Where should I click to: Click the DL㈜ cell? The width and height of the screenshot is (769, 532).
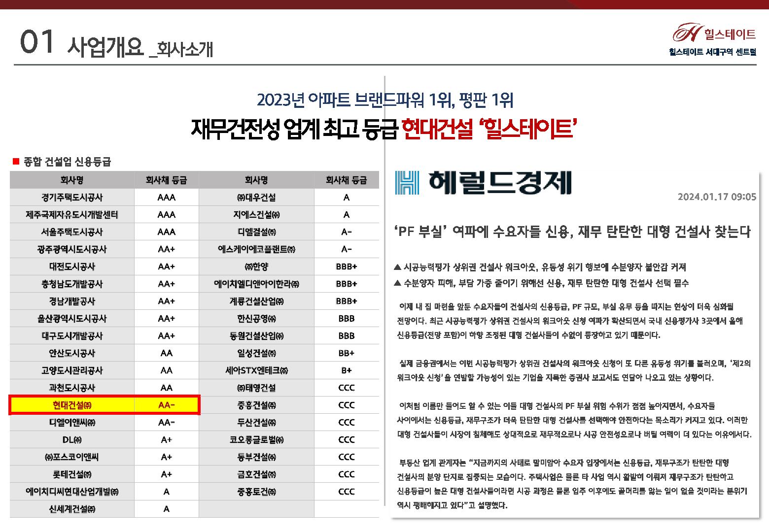(x=72, y=439)
